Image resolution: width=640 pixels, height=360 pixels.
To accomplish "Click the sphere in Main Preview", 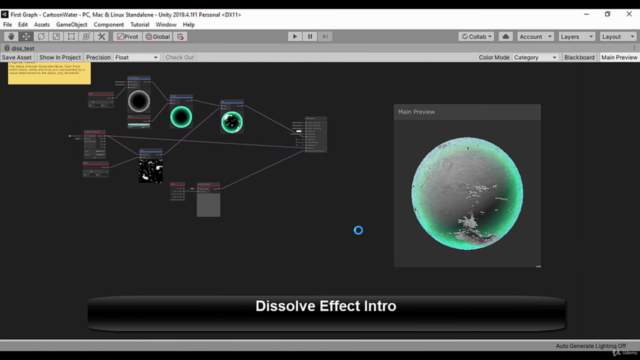I will coord(467,193).
